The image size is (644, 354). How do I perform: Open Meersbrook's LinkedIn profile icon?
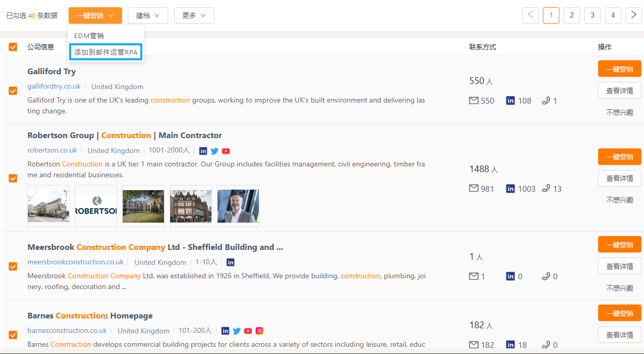(230, 262)
